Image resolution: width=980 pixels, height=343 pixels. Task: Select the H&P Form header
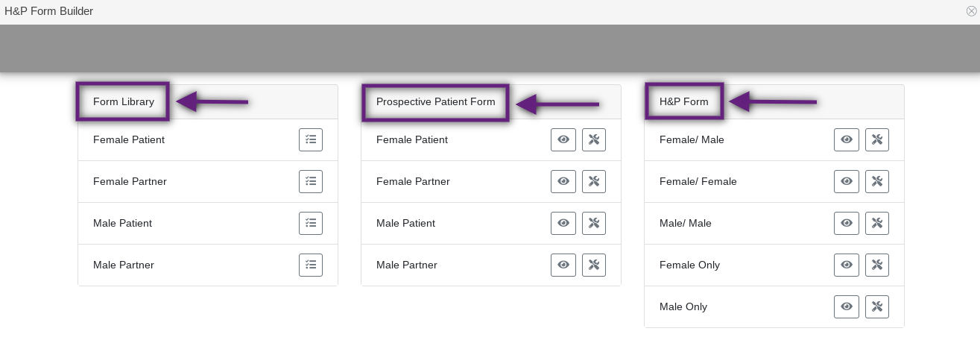tap(684, 101)
